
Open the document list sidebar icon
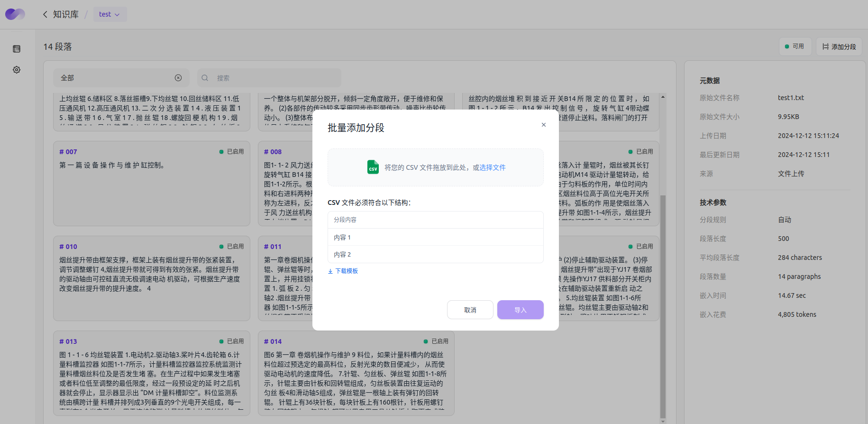[x=17, y=49]
